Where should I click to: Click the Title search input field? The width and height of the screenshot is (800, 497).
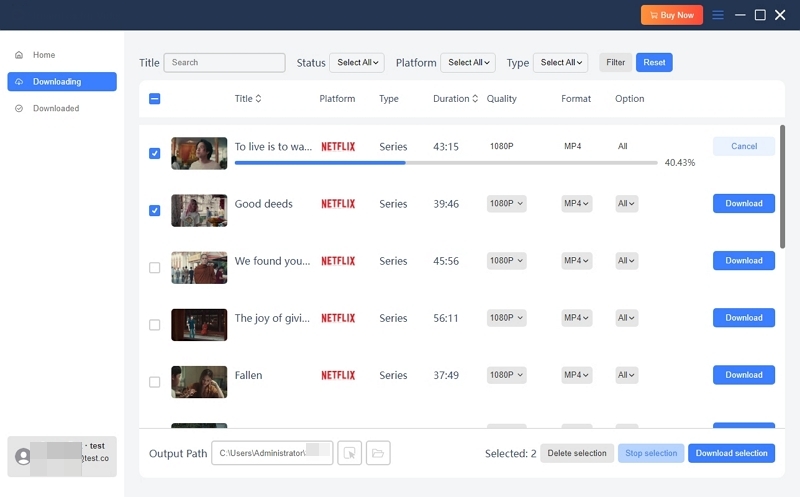tap(224, 63)
